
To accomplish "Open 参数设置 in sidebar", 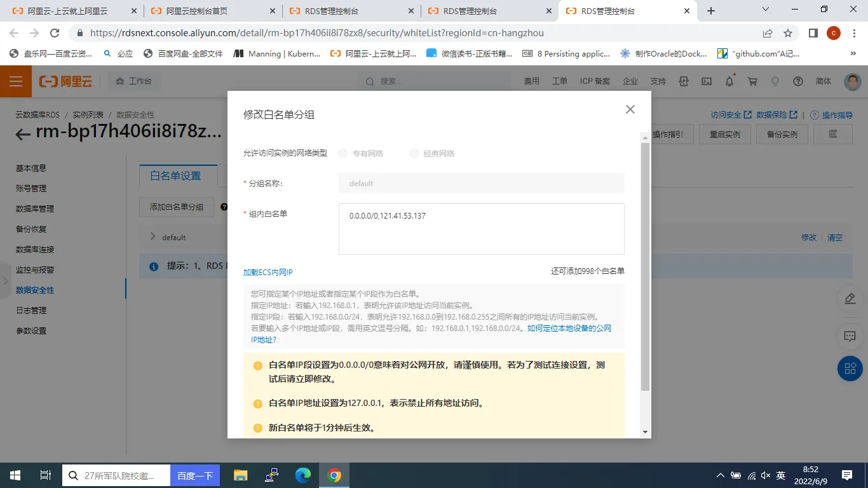I will point(31,330).
